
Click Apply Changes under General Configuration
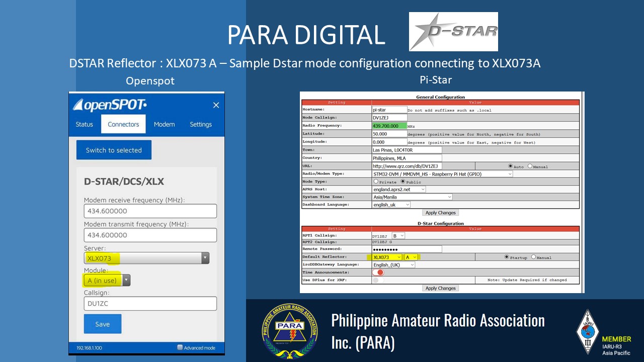(x=440, y=213)
